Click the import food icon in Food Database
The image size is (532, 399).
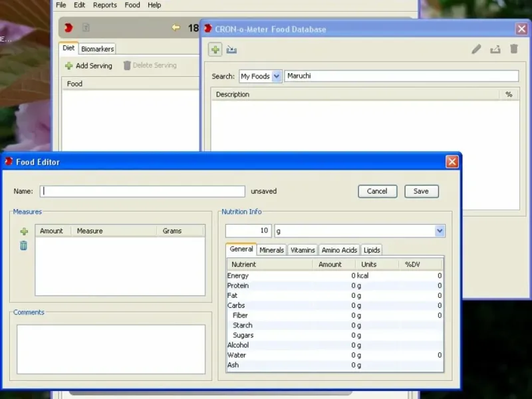[231, 50]
